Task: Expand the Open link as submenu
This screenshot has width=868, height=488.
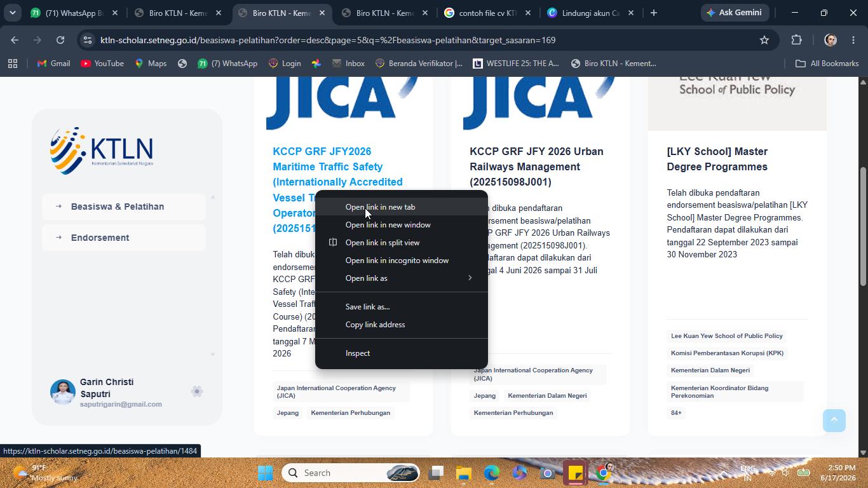Action: [402, 278]
